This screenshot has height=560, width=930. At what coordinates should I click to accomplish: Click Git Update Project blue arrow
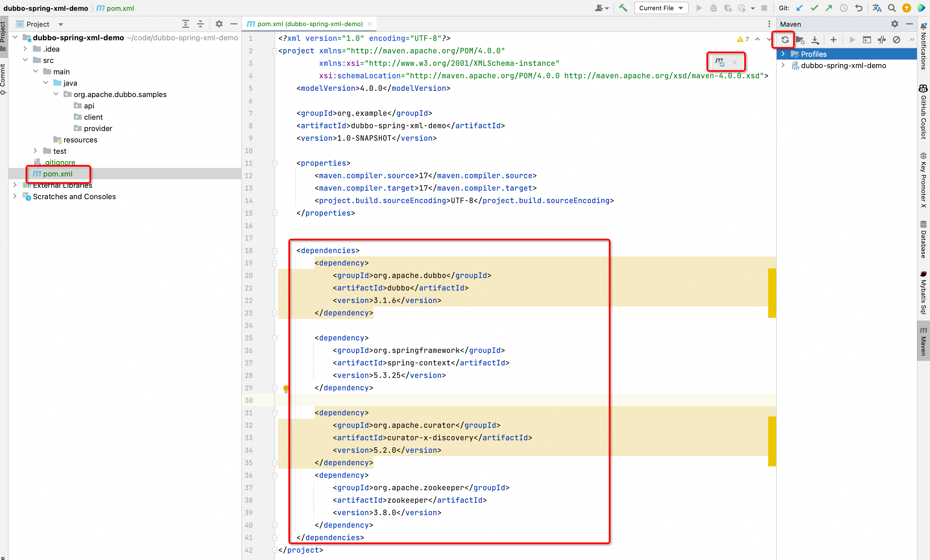pyautogui.click(x=799, y=8)
